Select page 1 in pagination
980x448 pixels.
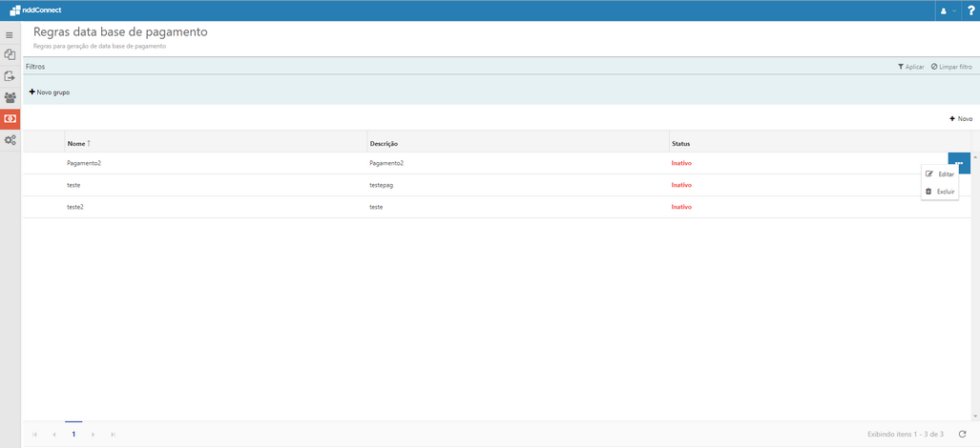pos(73,434)
